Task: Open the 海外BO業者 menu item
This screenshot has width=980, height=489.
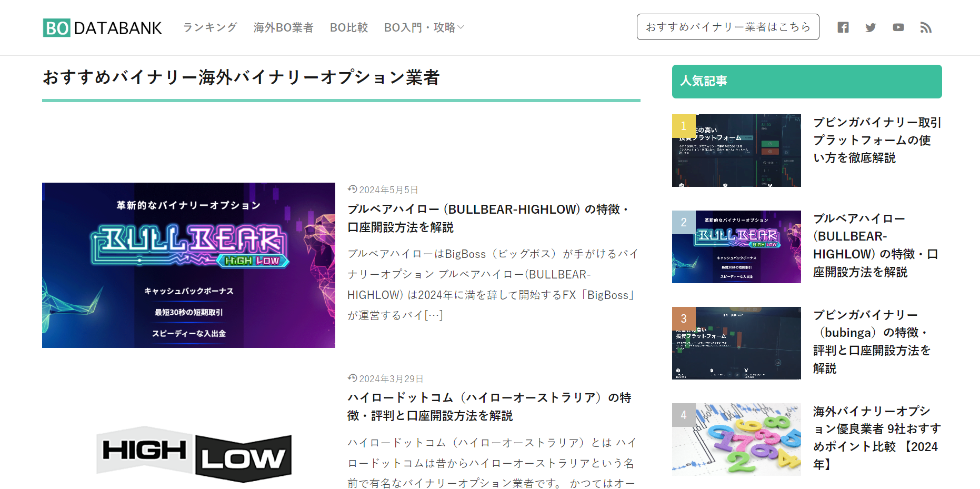Action: coord(283,27)
